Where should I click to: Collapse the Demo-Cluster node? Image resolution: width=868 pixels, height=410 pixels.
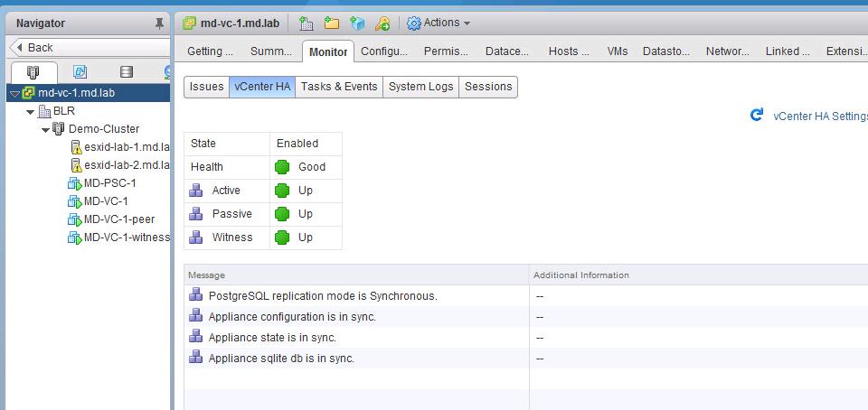(x=45, y=129)
